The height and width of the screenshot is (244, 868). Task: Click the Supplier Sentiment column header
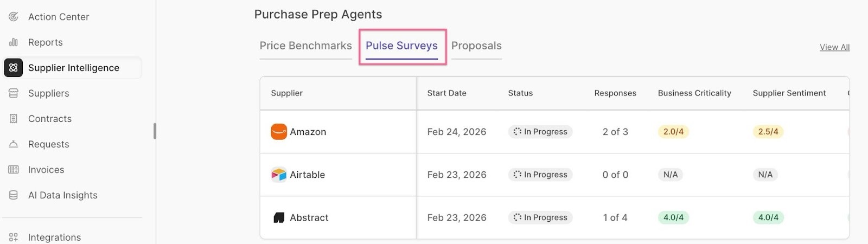789,93
